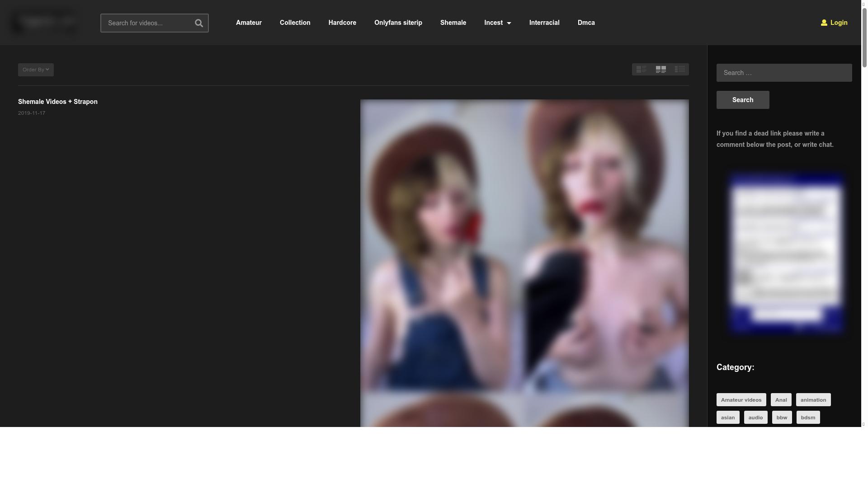This screenshot has height=488, width=868.
Task: Open the Collection menu item
Action: 295,23
